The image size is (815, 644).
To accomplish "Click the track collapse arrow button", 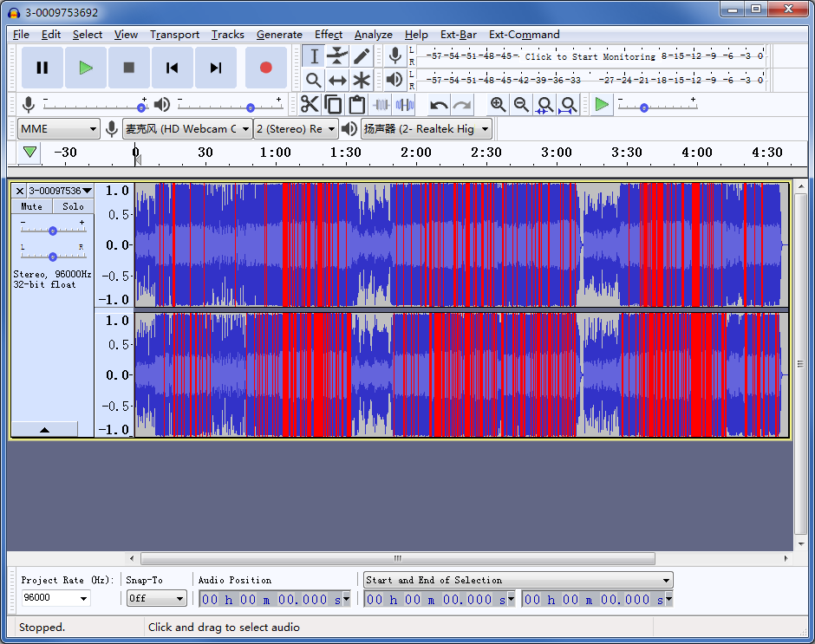I will (44, 429).
